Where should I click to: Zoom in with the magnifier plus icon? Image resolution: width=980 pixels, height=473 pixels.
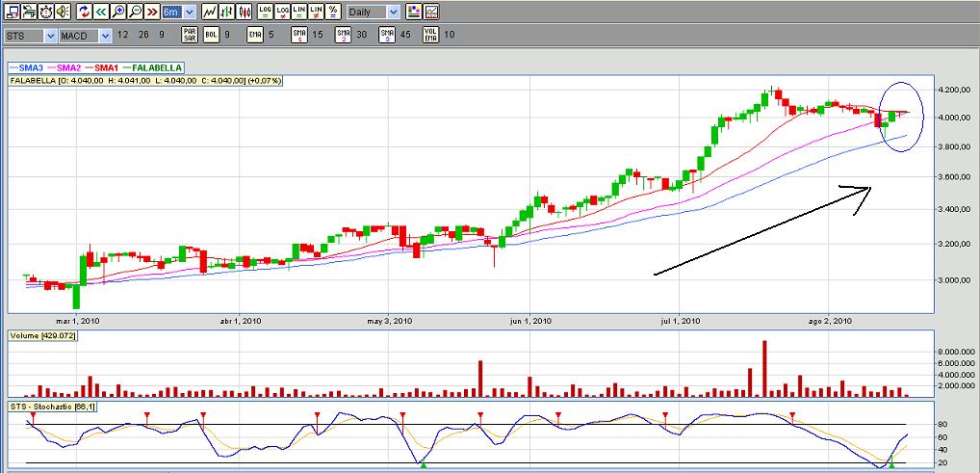(x=118, y=13)
